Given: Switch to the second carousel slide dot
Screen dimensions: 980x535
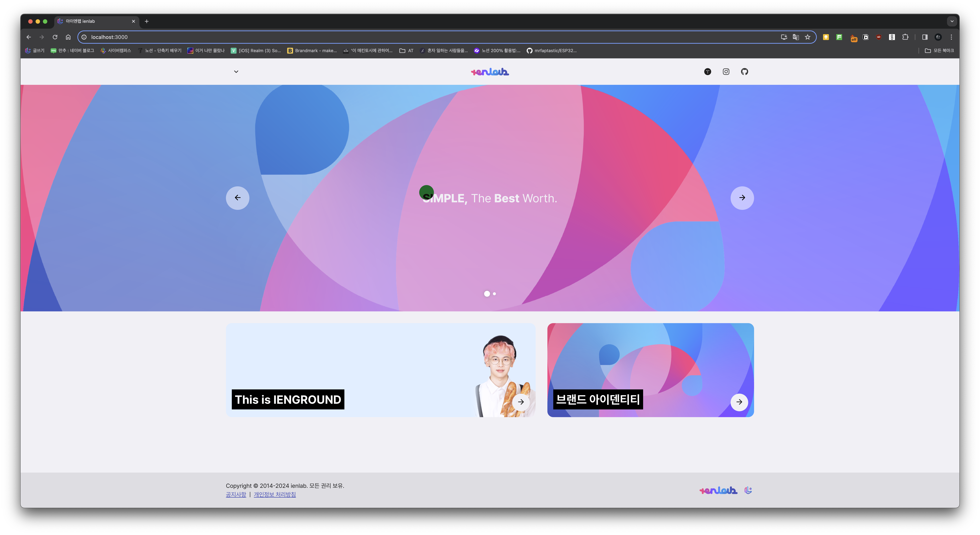Looking at the screenshot, I should click(494, 294).
